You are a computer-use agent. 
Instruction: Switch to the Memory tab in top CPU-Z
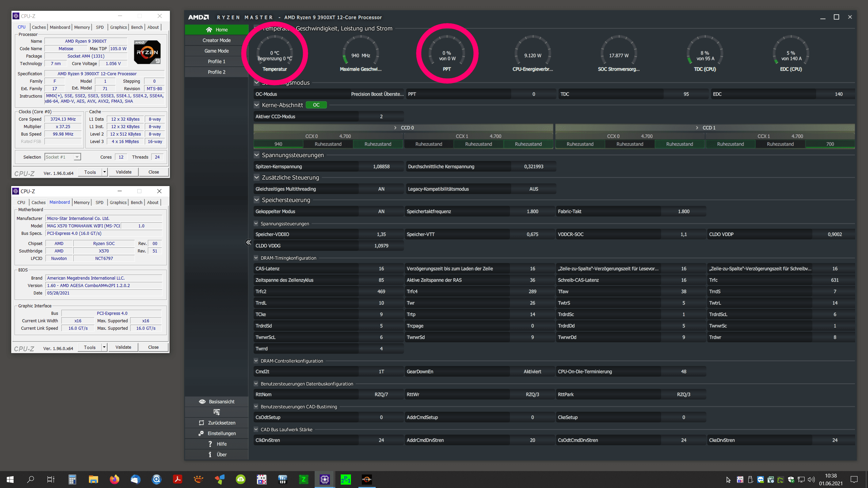click(82, 27)
